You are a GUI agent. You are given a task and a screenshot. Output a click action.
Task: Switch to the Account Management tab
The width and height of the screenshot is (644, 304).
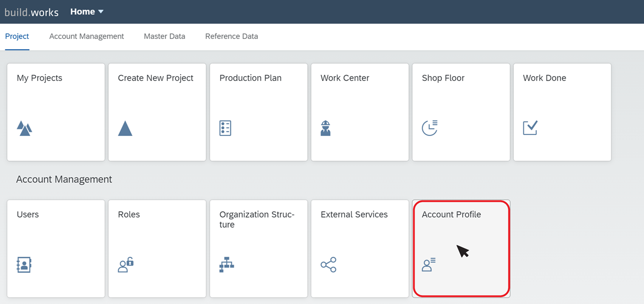pyautogui.click(x=87, y=36)
